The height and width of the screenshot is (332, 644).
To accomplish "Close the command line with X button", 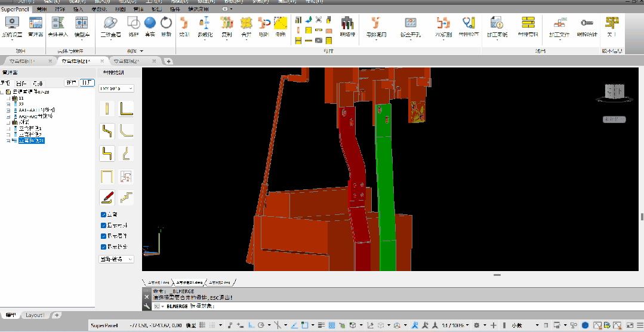I will point(147,297).
